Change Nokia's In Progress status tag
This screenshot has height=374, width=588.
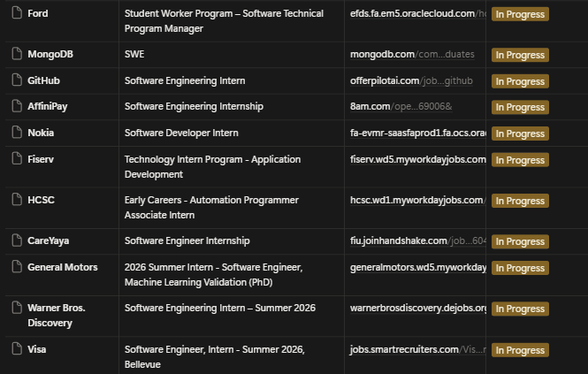[520, 134]
